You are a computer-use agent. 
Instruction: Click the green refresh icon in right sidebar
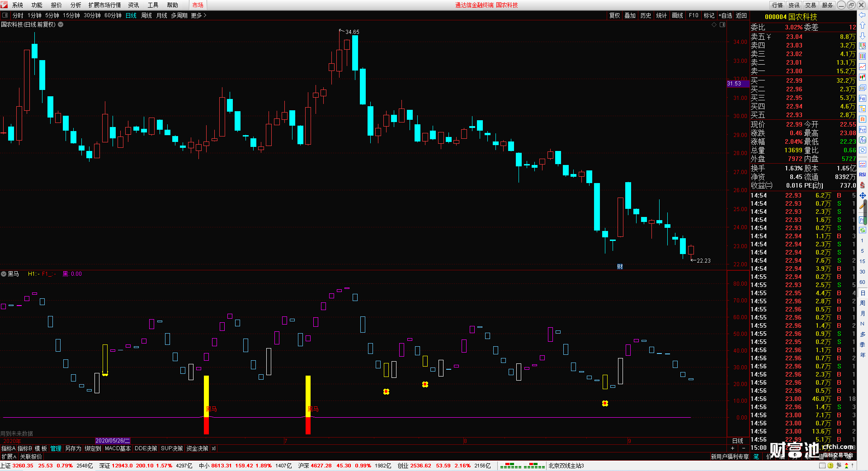[863, 230]
